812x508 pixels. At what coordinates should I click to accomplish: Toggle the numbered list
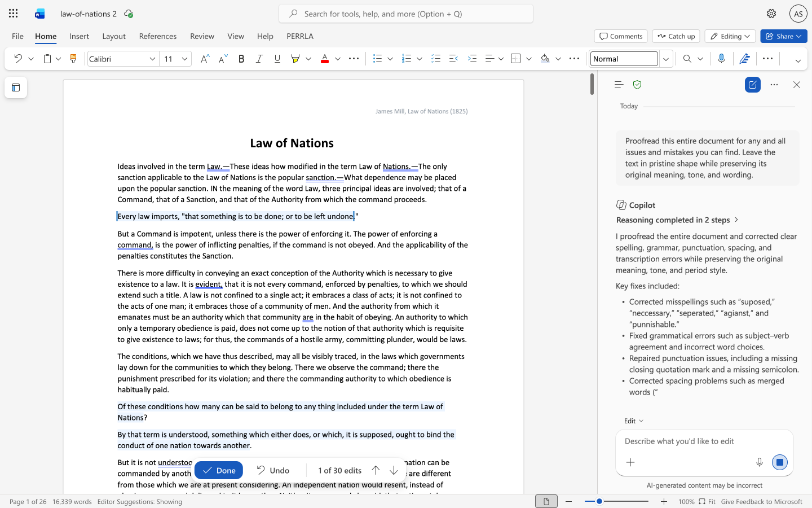407,59
